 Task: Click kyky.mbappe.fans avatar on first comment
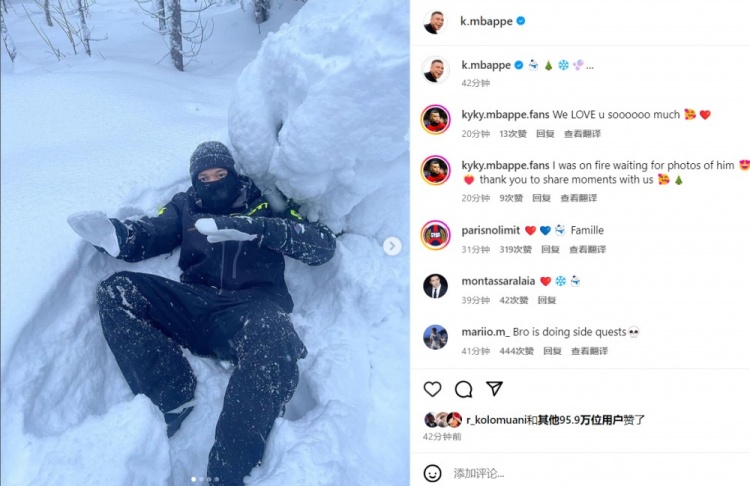435,120
